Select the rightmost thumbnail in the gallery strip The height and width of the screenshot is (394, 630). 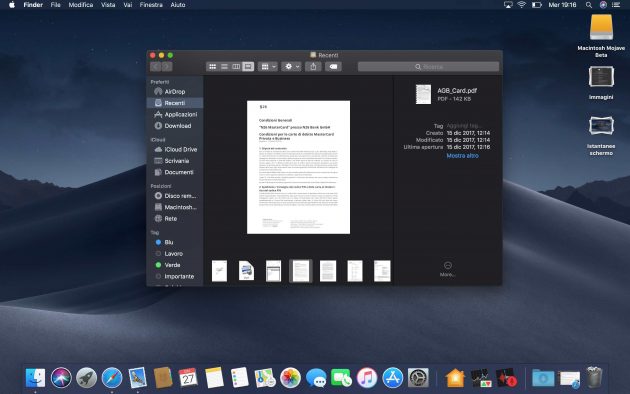coord(382,271)
